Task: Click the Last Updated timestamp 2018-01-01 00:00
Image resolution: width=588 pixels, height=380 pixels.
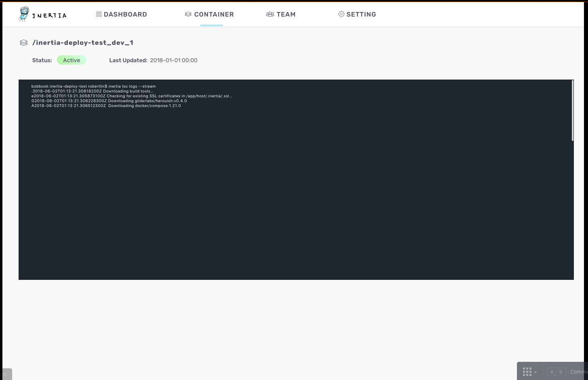Action: [x=174, y=60]
